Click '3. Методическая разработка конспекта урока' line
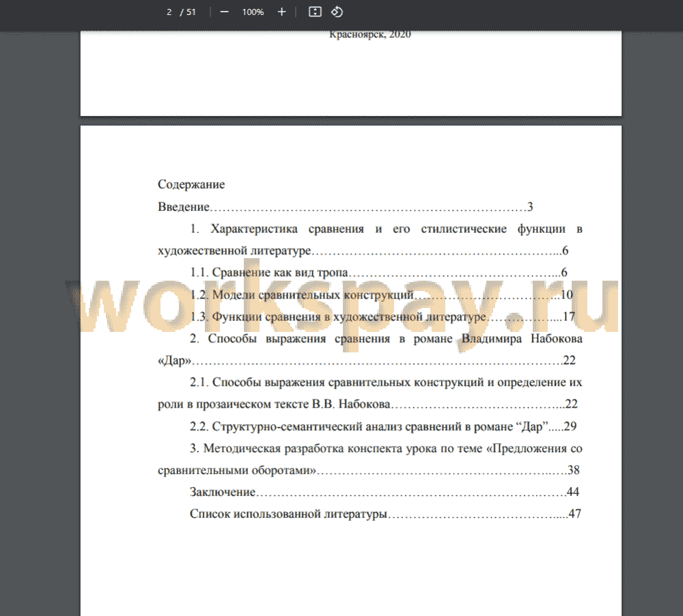Image resolution: width=683 pixels, height=616 pixels. click(386, 448)
